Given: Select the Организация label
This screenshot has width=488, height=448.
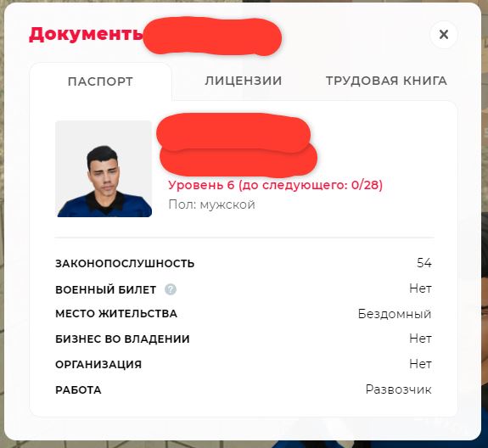Looking at the screenshot, I should pyautogui.click(x=98, y=364).
